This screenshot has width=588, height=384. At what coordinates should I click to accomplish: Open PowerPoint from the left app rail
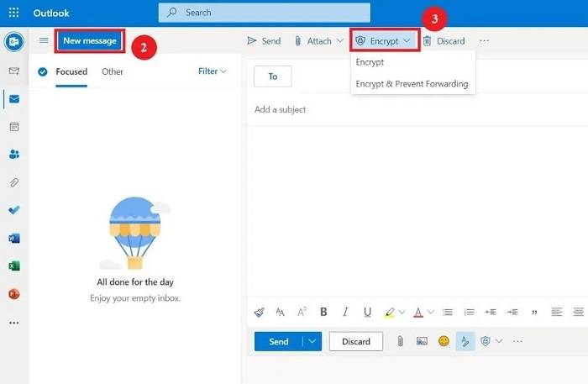click(x=13, y=293)
